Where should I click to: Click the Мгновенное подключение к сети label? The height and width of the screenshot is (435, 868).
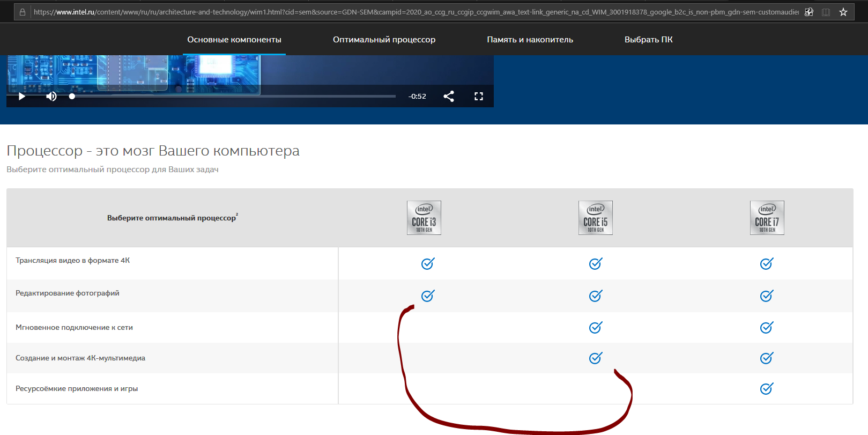[74, 327]
